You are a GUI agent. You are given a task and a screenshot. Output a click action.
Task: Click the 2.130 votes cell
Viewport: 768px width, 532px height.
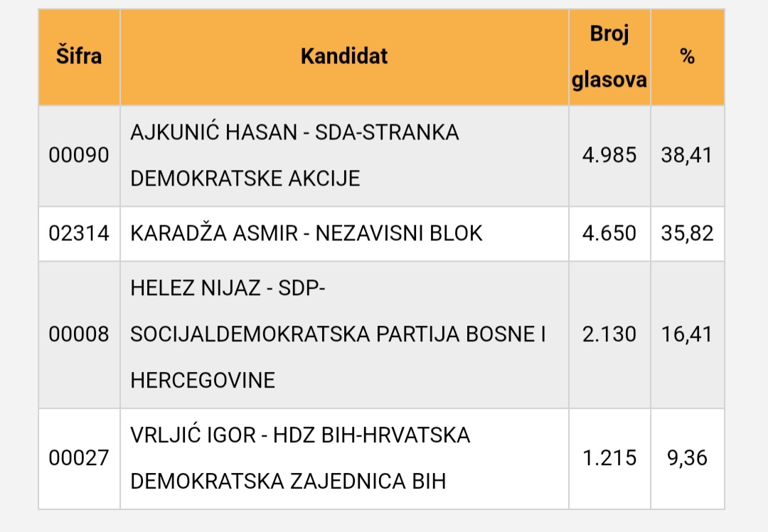pos(609,334)
